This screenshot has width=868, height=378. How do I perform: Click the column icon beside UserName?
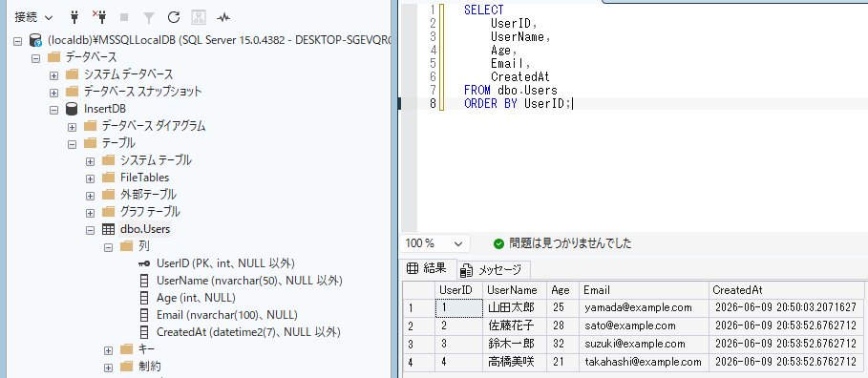pyautogui.click(x=144, y=281)
